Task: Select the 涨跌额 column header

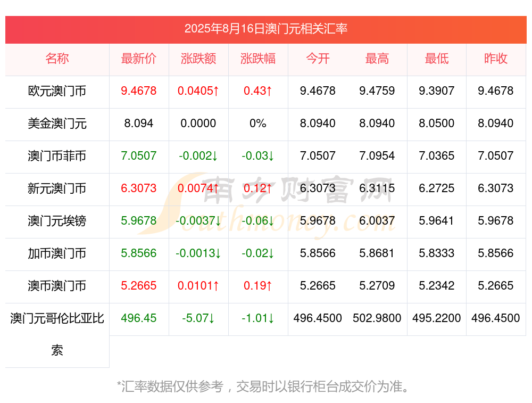Action: (198, 59)
